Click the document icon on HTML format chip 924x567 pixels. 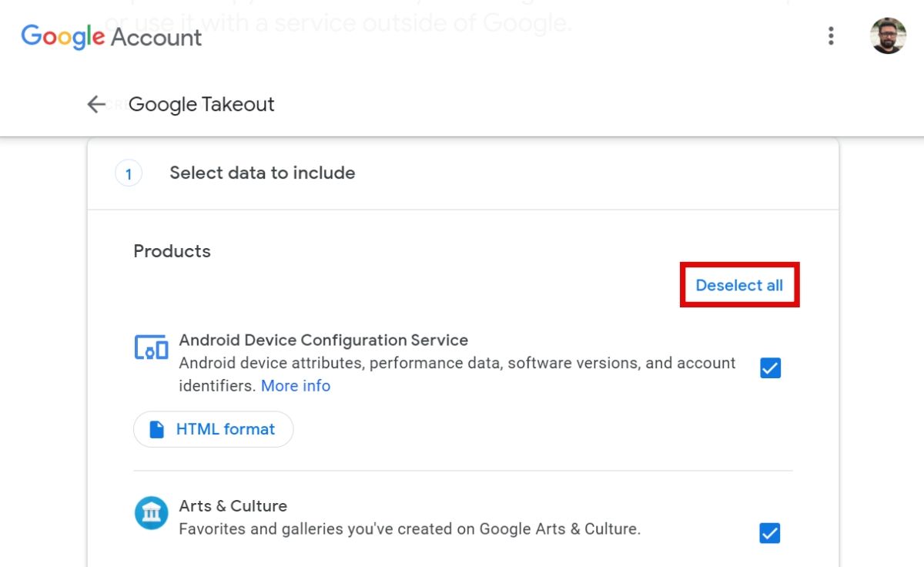coord(156,429)
